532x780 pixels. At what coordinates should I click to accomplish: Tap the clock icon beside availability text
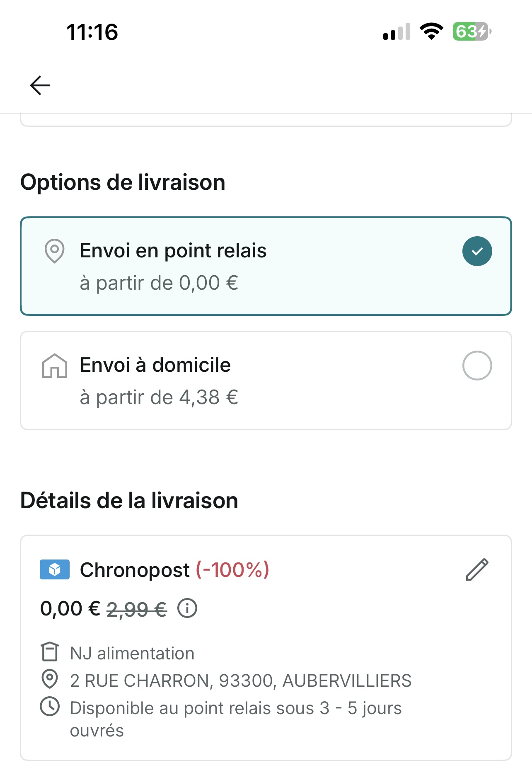point(50,707)
